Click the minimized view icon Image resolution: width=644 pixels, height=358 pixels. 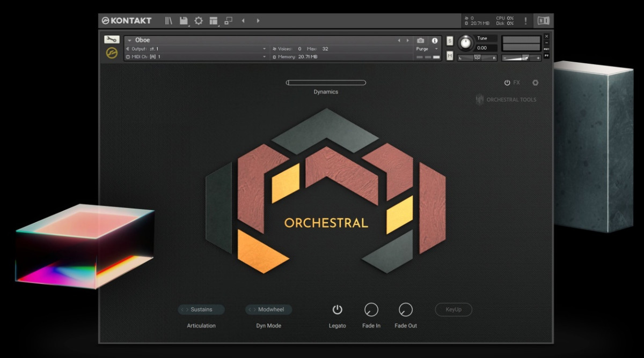[x=228, y=21]
